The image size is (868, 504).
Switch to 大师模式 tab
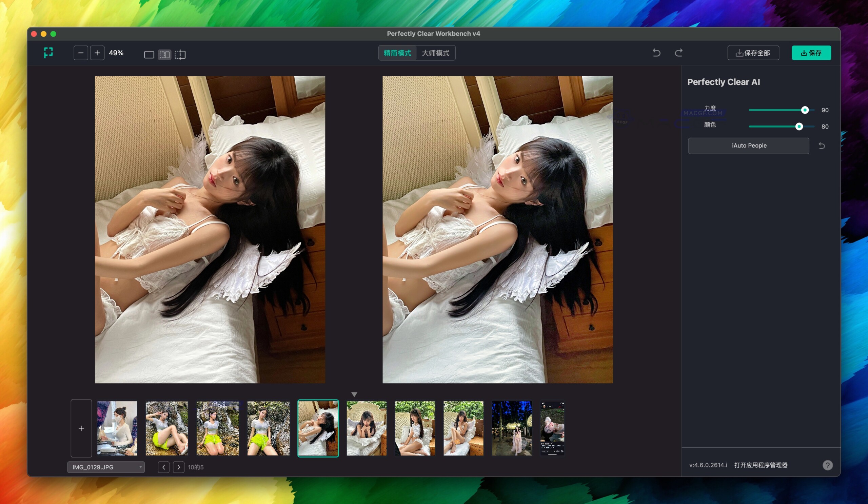[x=435, y=53]
